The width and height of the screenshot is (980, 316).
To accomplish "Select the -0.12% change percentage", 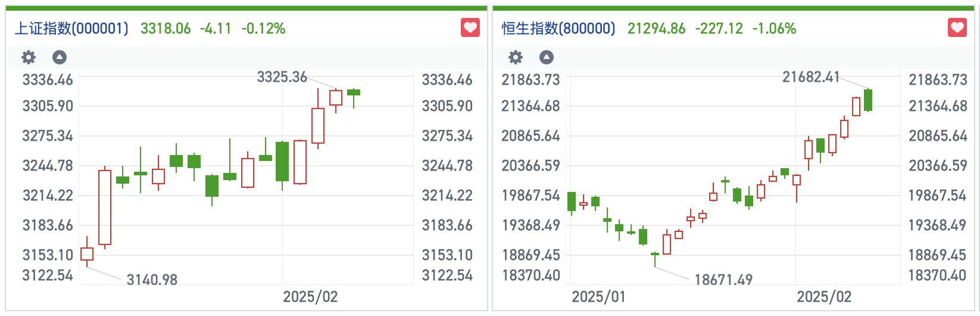I will (x=263, y=29).
